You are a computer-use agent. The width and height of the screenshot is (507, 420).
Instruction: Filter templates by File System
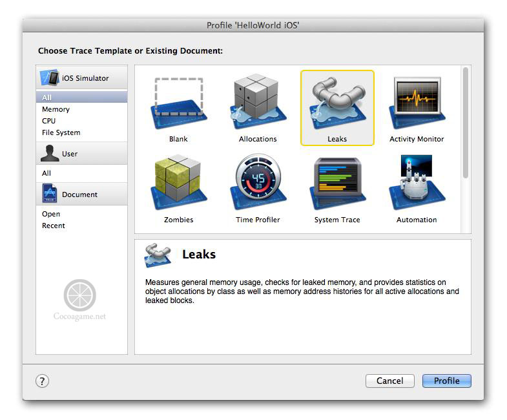click(x=81, y=132)
